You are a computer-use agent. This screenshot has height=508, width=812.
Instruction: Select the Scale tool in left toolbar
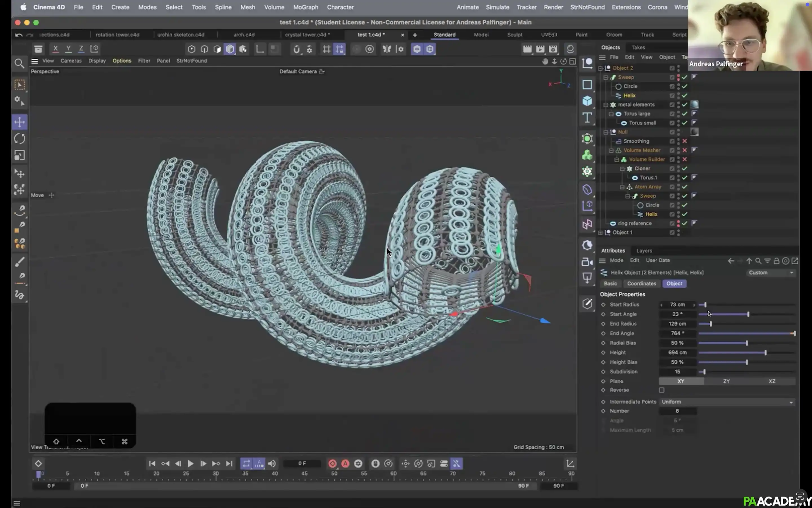[19, 155]
